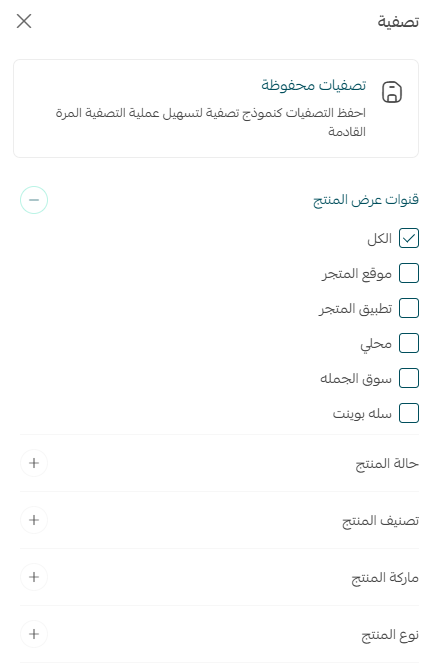Tick the تطبيق المتجر checkbox

(x=409, y=309)
